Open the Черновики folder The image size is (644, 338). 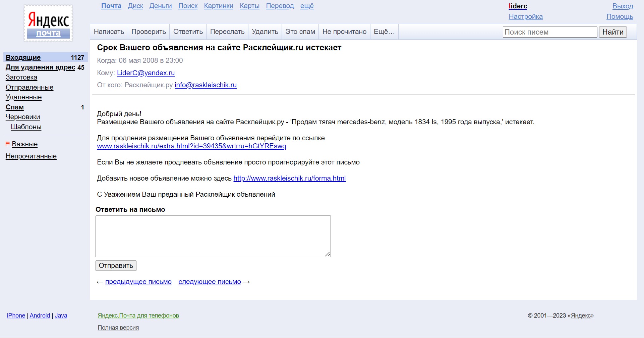click(23, 117)
